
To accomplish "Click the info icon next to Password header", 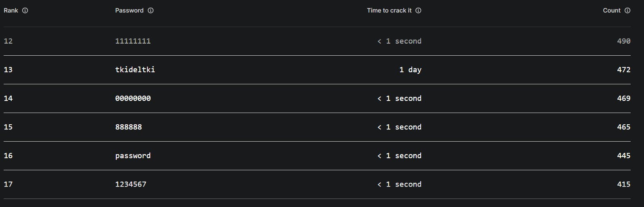I will tap(151, 10).
